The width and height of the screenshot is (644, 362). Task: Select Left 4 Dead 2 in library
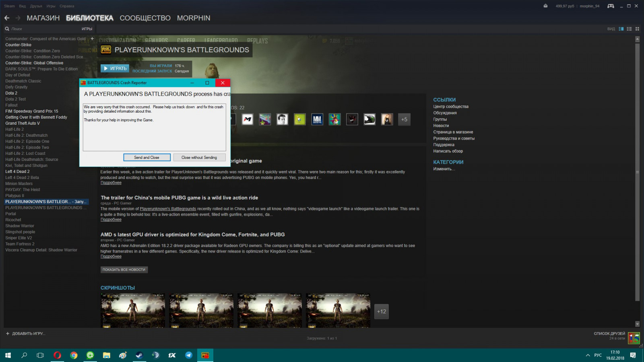tap(17, 171)
